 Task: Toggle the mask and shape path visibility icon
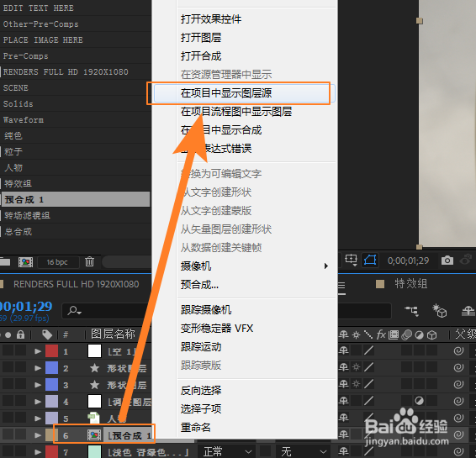pos(370,261)
